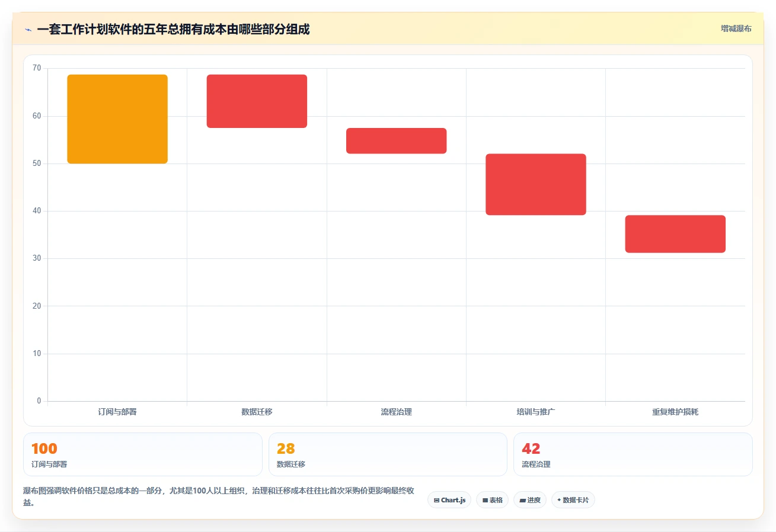
Task: Open the 流程治理 stat card showing 42
Action: [x=633, y=454]
